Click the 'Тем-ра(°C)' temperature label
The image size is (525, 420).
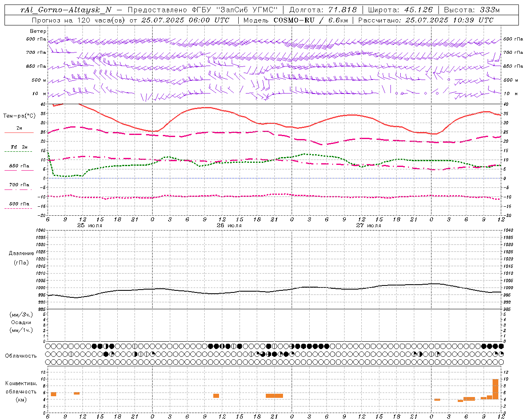pos(19,116)
